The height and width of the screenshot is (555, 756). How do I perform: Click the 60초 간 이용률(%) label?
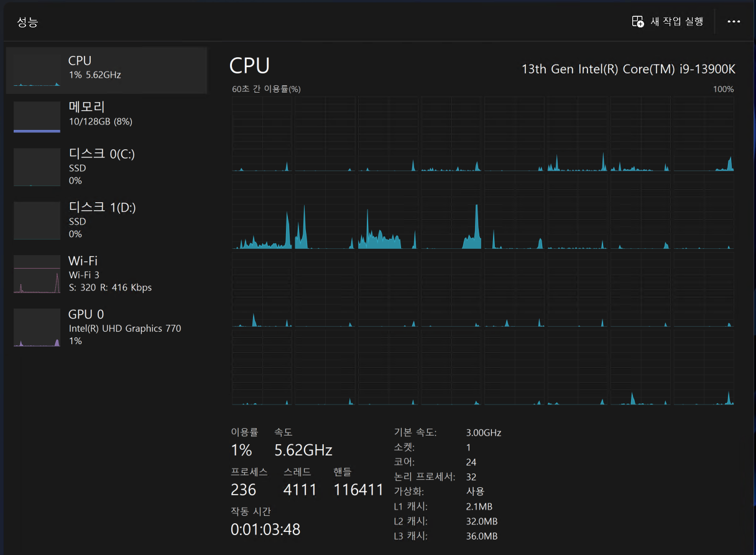[266, 89]
